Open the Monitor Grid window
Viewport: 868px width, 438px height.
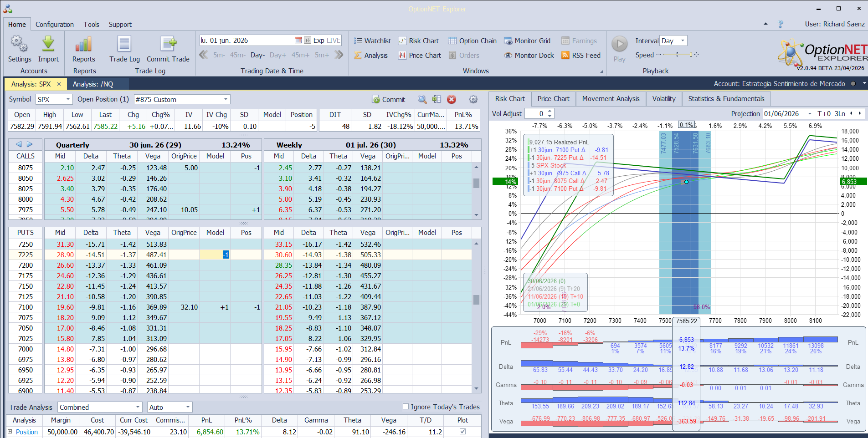(x=527, y=41)
